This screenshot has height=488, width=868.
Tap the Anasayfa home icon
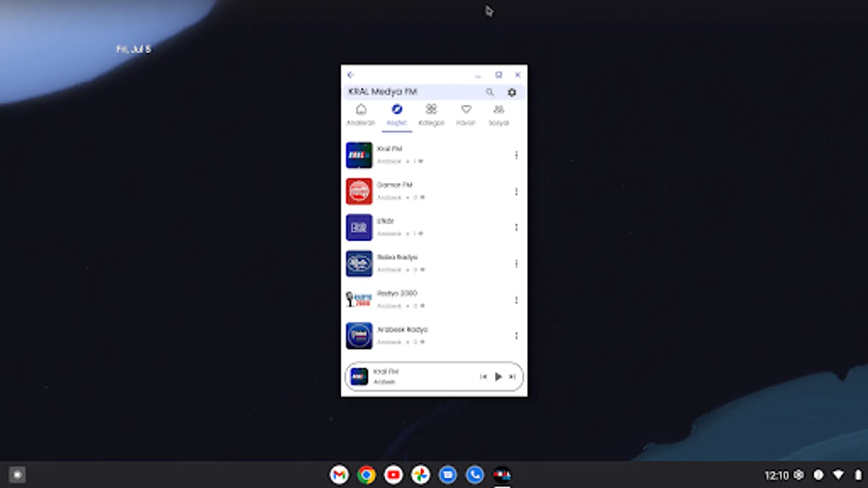[361, 110]
